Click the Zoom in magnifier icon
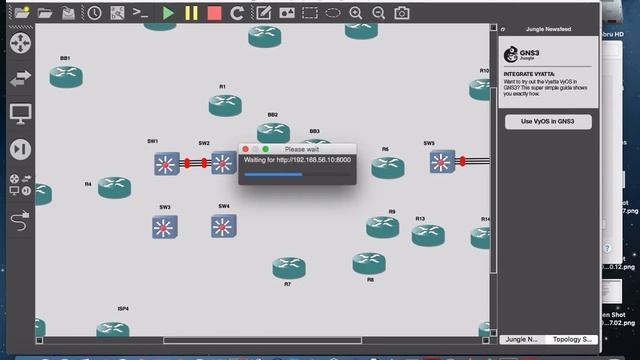 coord(356,13)
